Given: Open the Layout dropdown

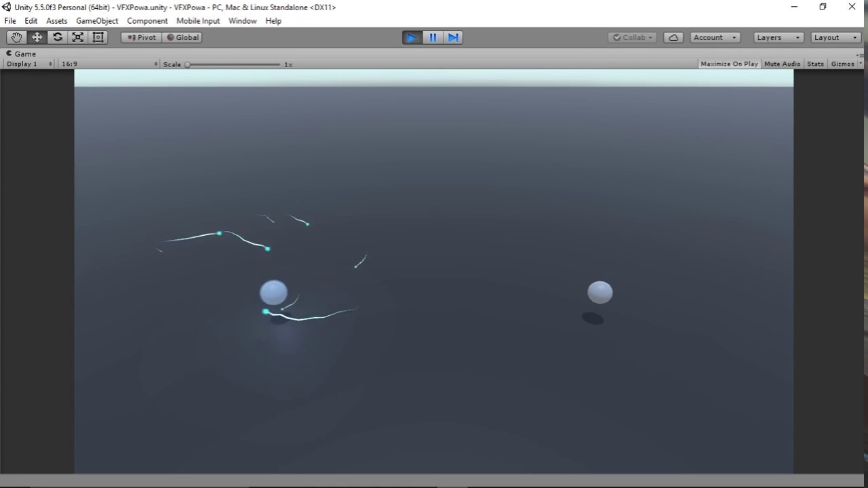Looking at the screenshot, I should click(x=835, y=37).
